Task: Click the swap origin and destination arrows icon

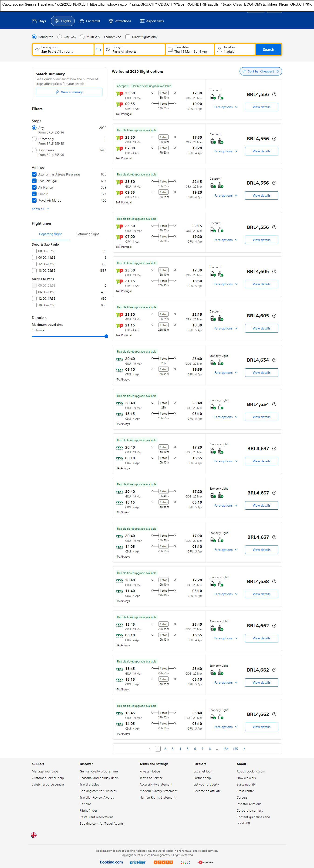Action: pos(99,50)
